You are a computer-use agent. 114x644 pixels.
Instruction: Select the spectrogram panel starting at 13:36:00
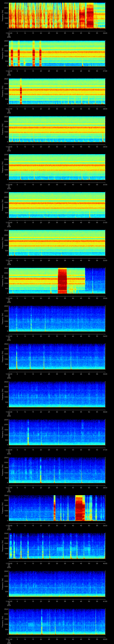[x=57, y=432]
